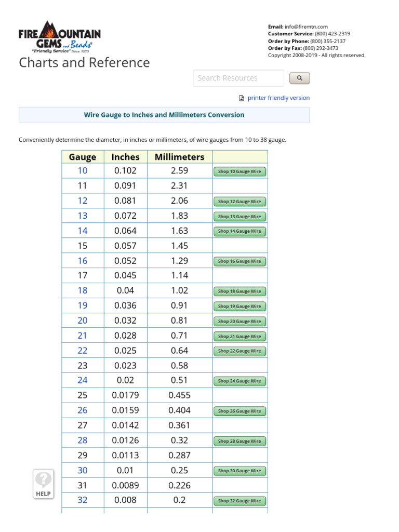Select the 1.14 millimeters cell
This screenshot has height=532, width=399.
click(179, 275)
